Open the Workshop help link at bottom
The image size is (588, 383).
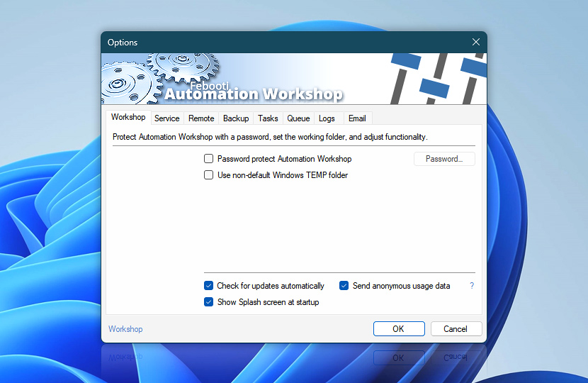125,329
